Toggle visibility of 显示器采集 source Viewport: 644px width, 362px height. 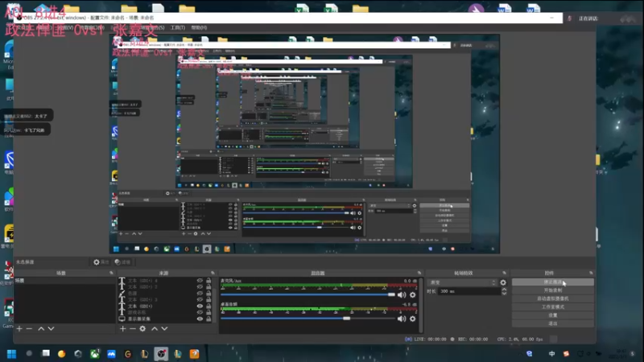(x=200, y=319)
